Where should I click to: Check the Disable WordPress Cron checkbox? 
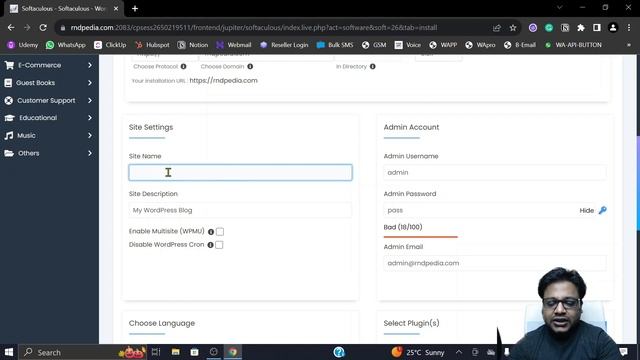pos(219,245)
